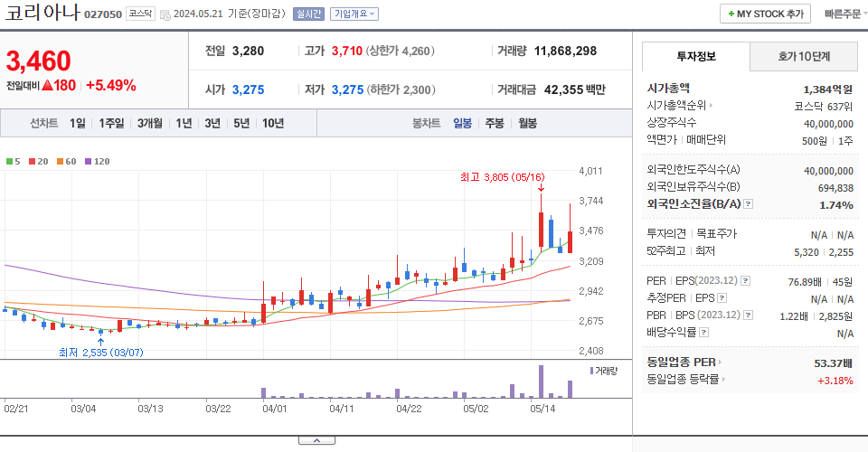Click the arrow next to 동일업종 등락률
The image size is (868, 452).
pos(723,380)
